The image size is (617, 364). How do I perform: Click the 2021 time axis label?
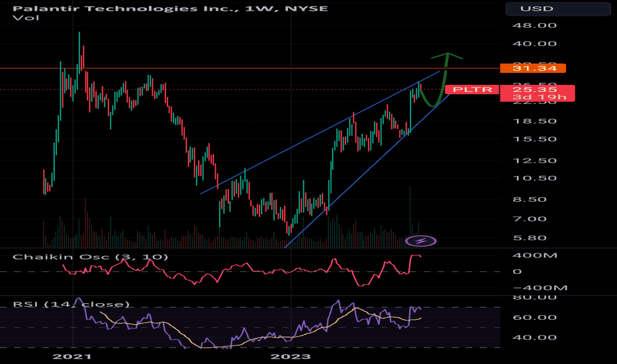(72, 357)
